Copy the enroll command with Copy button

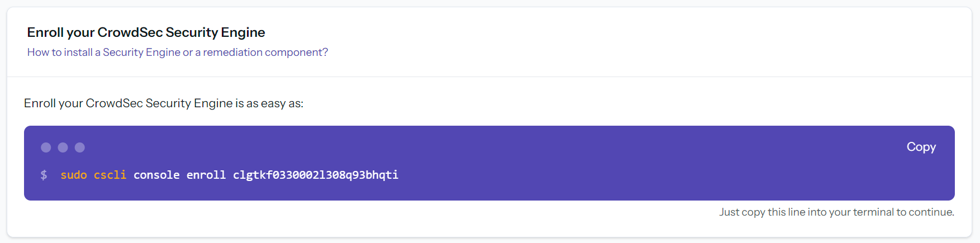tap(921, 147)
